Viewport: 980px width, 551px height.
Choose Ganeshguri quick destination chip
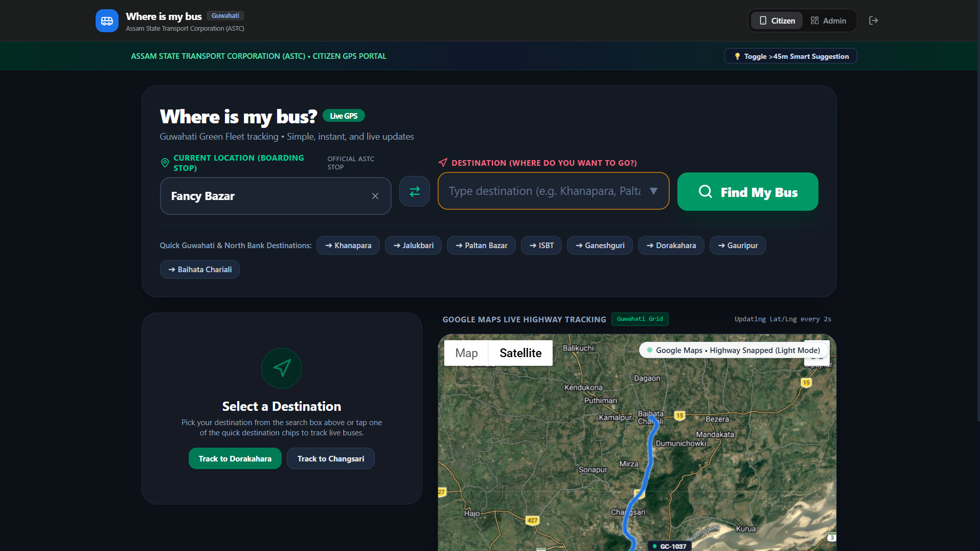tap(600, 246)
